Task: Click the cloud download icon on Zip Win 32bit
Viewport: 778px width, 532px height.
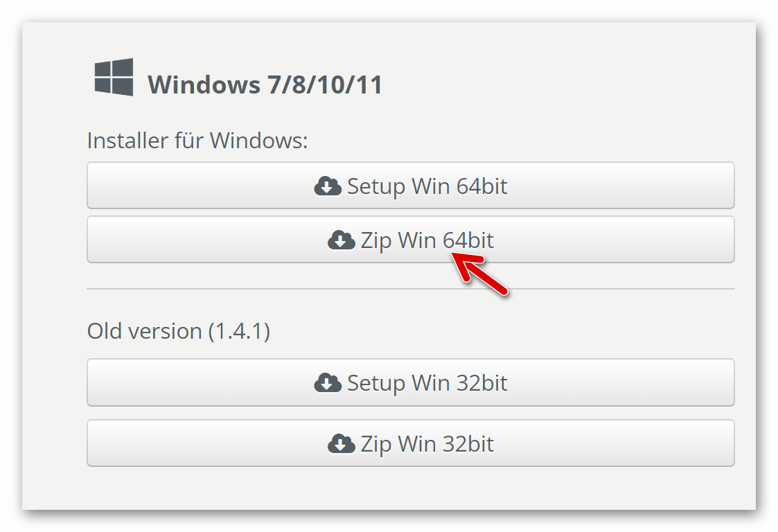Action: click(x=341, y=443)
